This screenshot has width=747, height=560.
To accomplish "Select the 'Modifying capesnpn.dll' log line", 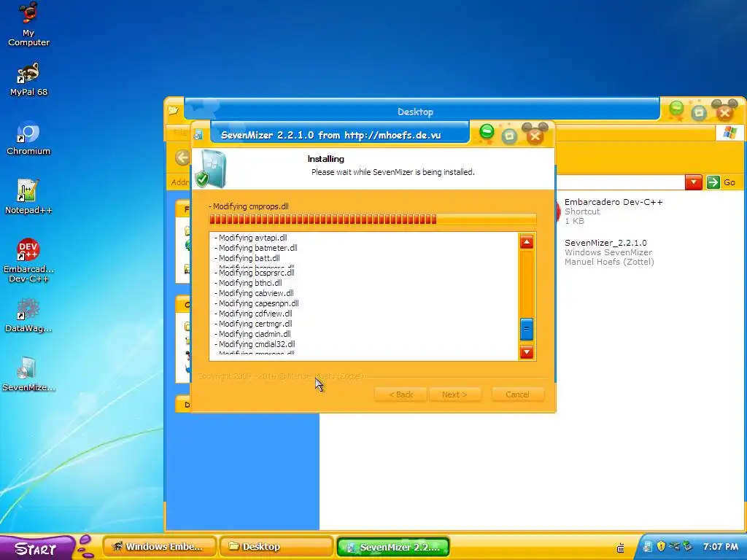I will pos(256,303).
